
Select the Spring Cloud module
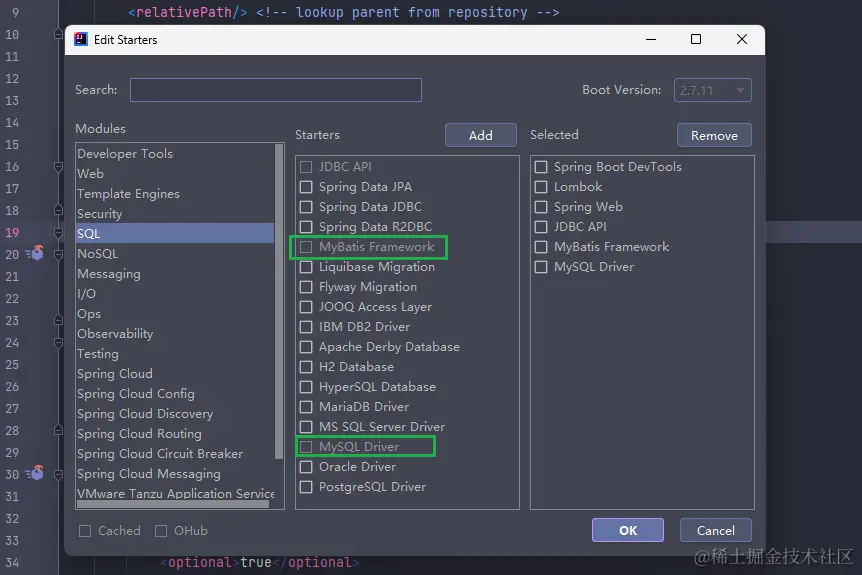point(175,374)
